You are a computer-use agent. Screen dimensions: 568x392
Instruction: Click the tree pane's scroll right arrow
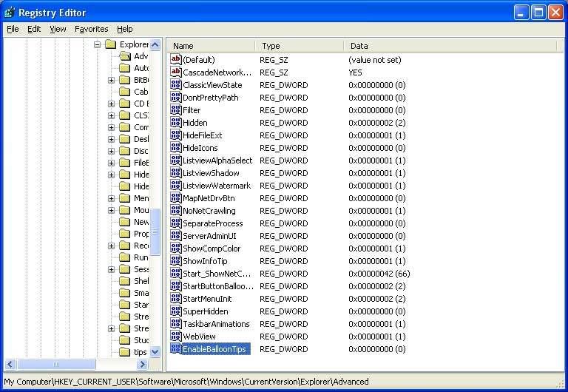pyautogui.click(x=143, y=364)
